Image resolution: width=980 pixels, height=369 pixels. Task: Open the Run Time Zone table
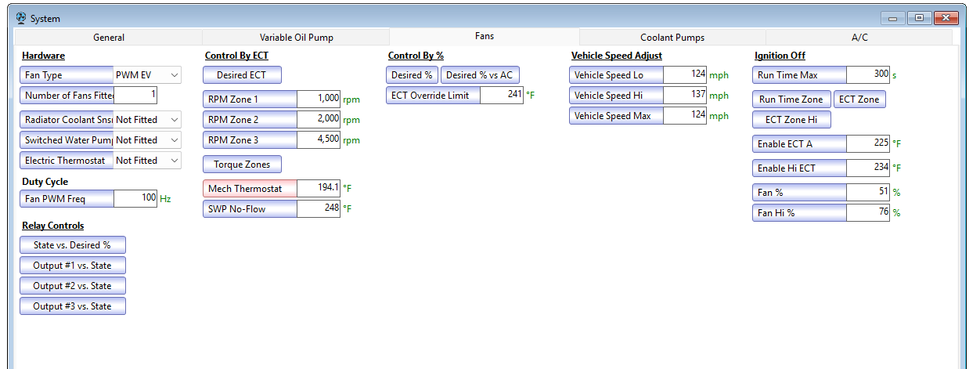click(x=791, y=99)
